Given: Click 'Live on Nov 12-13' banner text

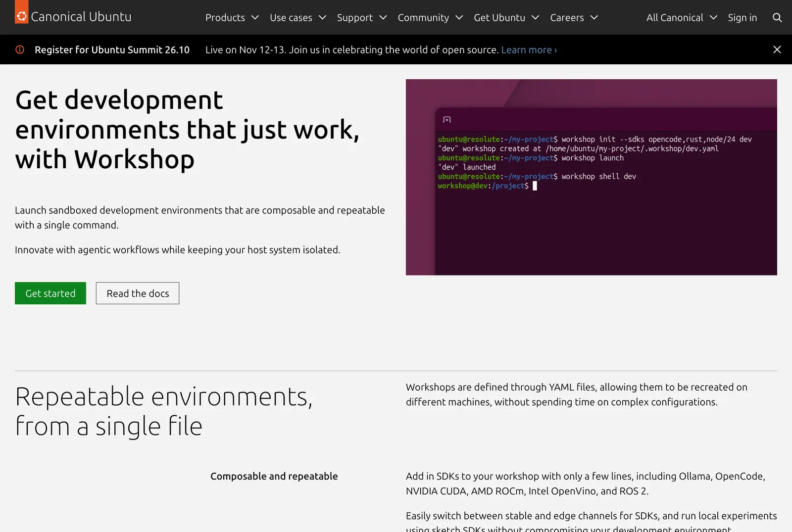Looking at the screenshot, I should point(352,49).
